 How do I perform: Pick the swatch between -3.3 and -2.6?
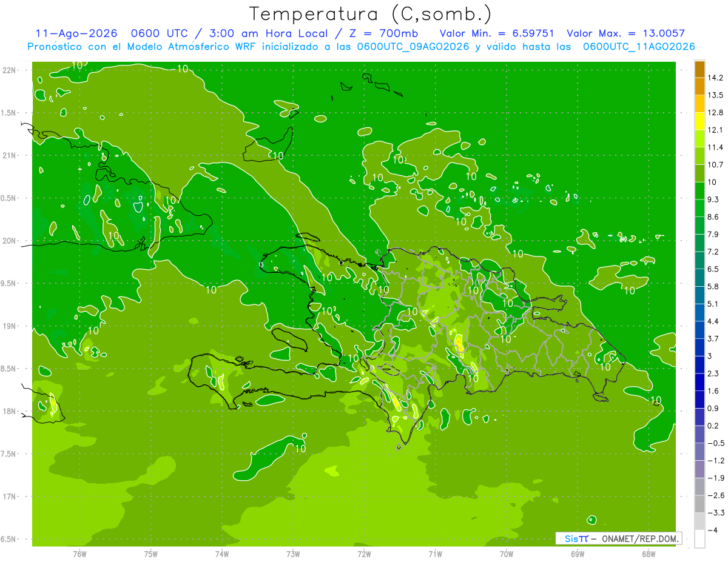[699, 504]
